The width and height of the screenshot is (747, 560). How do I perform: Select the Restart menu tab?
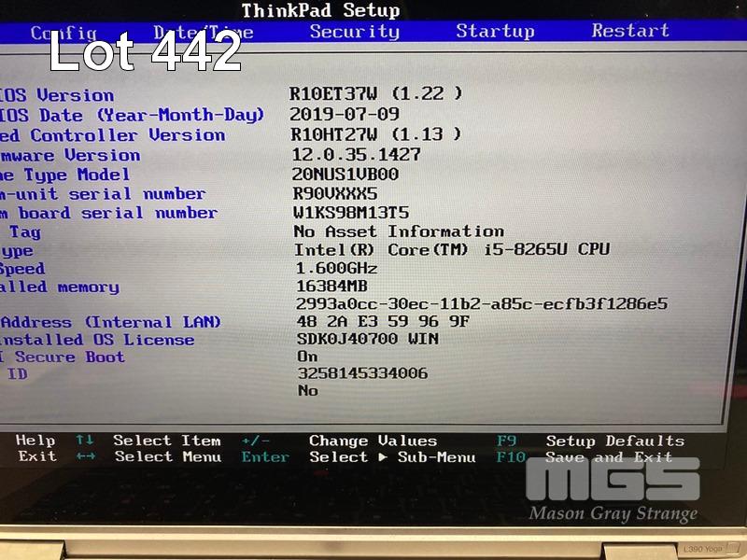[629, 31]
